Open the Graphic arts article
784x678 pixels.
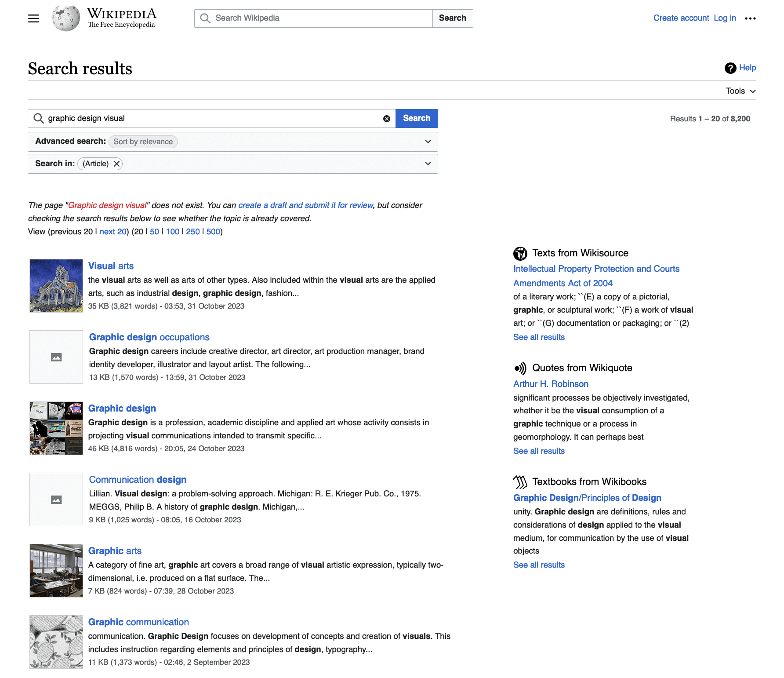pos(115,551)
